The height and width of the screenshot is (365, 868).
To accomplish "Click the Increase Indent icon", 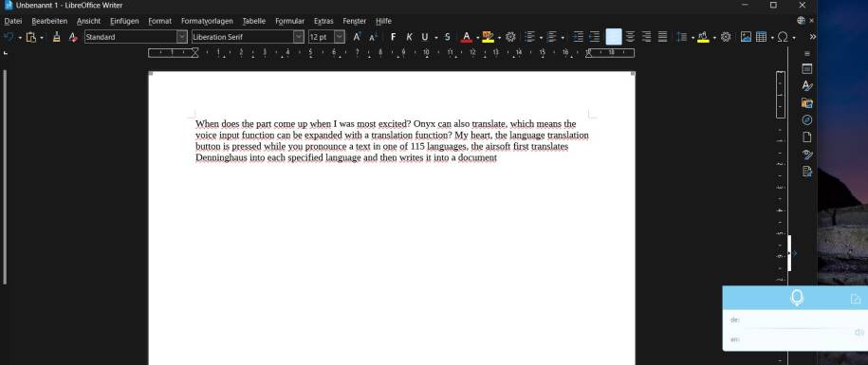I will point(579,37).
